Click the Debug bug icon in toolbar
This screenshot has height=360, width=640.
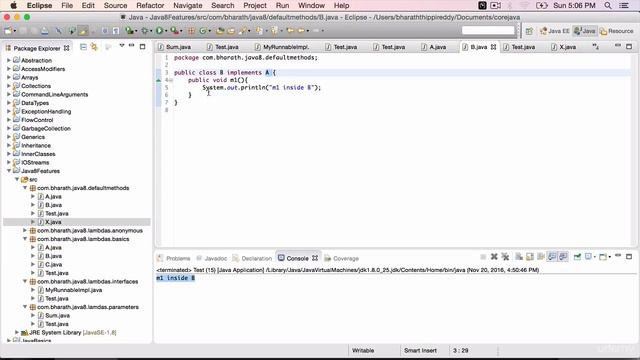coord(144,31)
